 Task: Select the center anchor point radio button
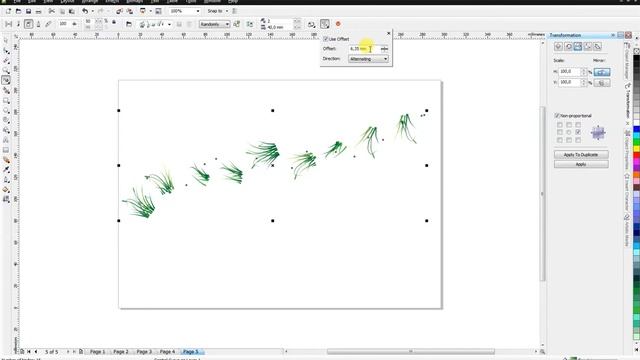(569, 132)
